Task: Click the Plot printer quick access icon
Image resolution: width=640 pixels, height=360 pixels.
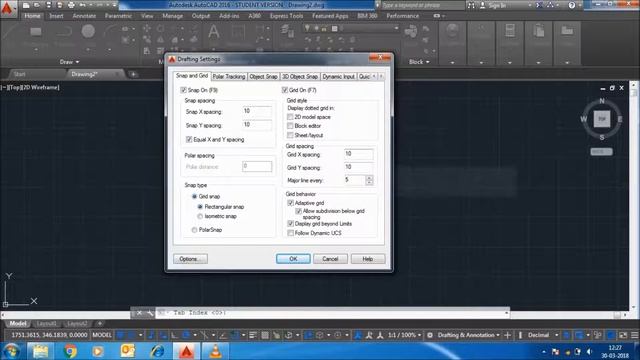Action: tap(71, 5)
